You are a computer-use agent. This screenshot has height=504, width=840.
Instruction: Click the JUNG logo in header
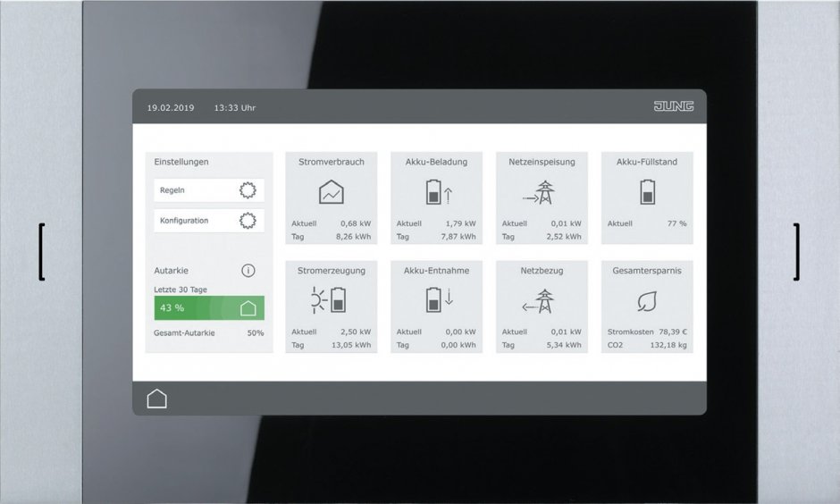click(674, 106)
